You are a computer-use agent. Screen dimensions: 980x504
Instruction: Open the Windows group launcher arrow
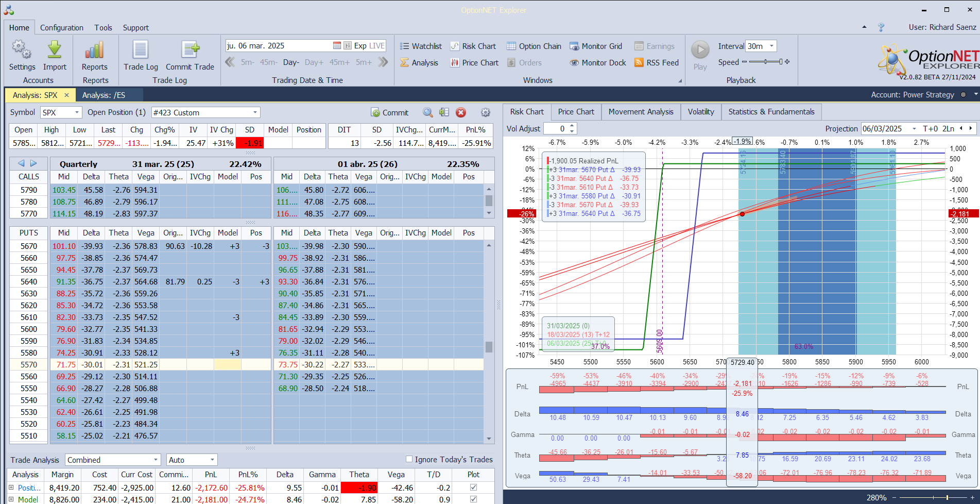click(x=680, y=80)
